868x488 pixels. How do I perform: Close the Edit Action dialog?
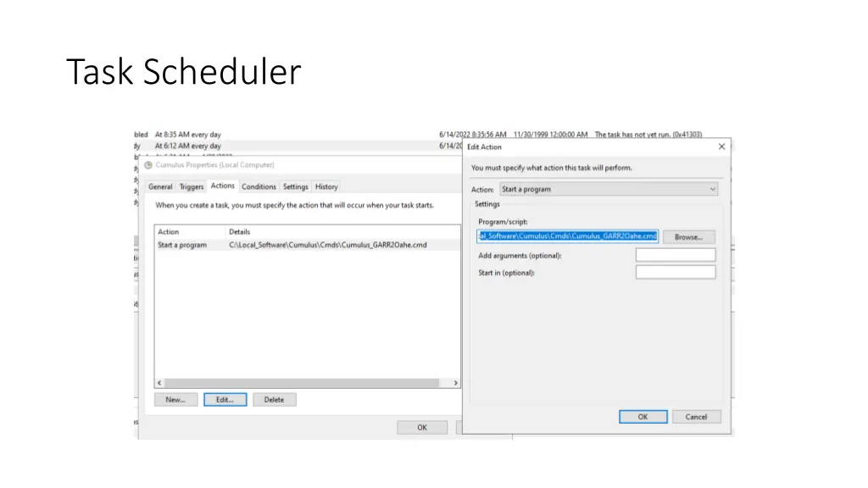coord(721,147)
